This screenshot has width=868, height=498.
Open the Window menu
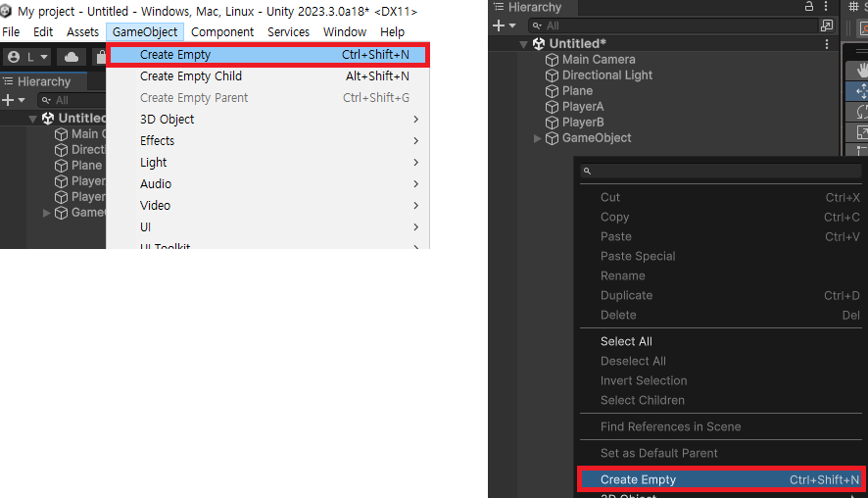345,32
